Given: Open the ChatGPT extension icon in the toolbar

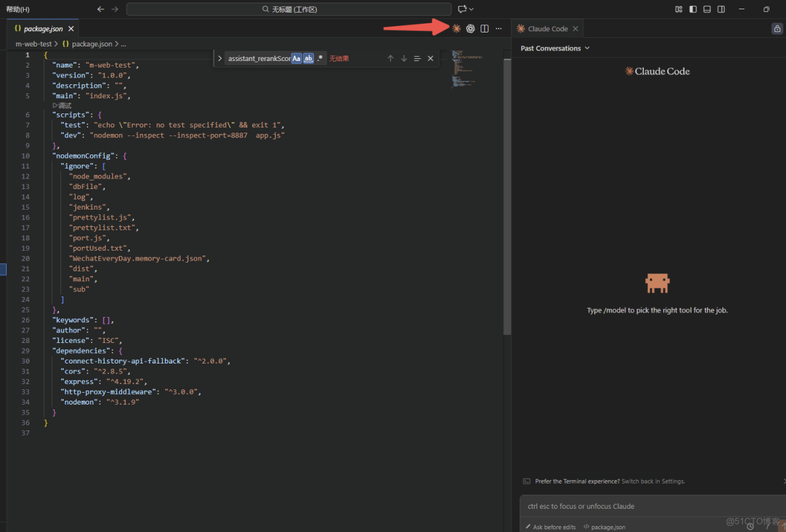Looking at the screenshot, I should pos(471,28).
